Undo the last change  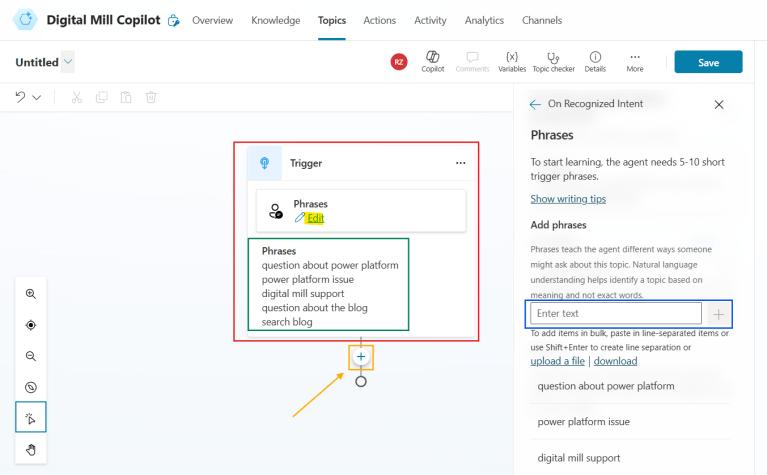point(20,97)
